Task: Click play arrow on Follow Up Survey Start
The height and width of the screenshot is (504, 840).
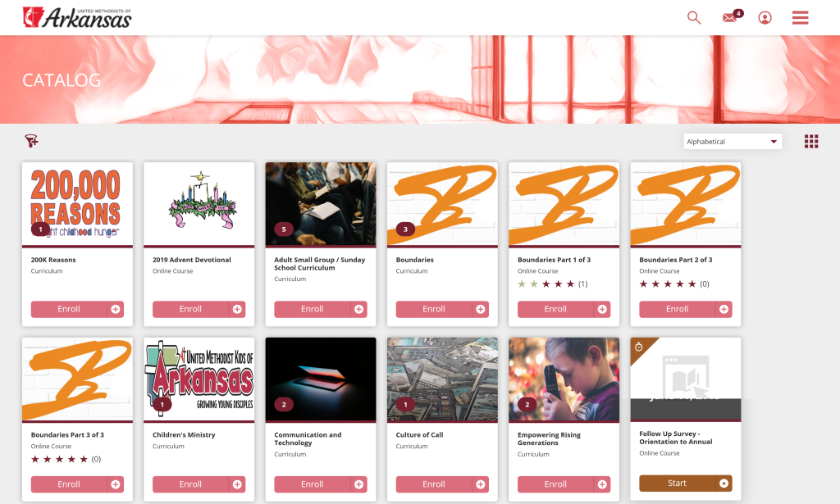Action: [x=724, y=484]
